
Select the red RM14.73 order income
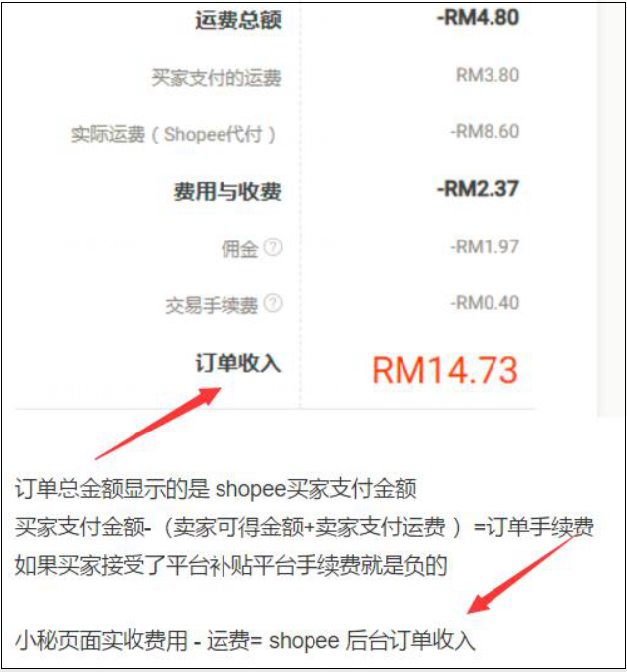(x=445, y=370)
